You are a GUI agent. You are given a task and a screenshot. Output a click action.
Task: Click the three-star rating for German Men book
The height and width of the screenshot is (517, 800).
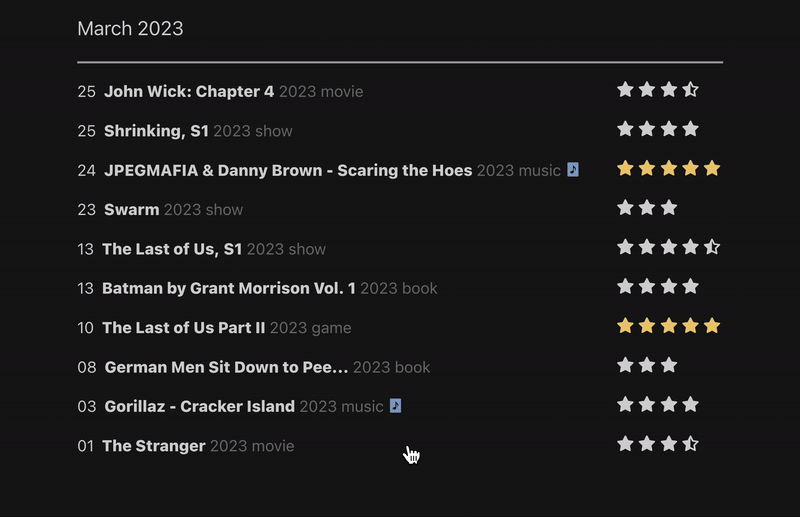click(x=647, y=365)
